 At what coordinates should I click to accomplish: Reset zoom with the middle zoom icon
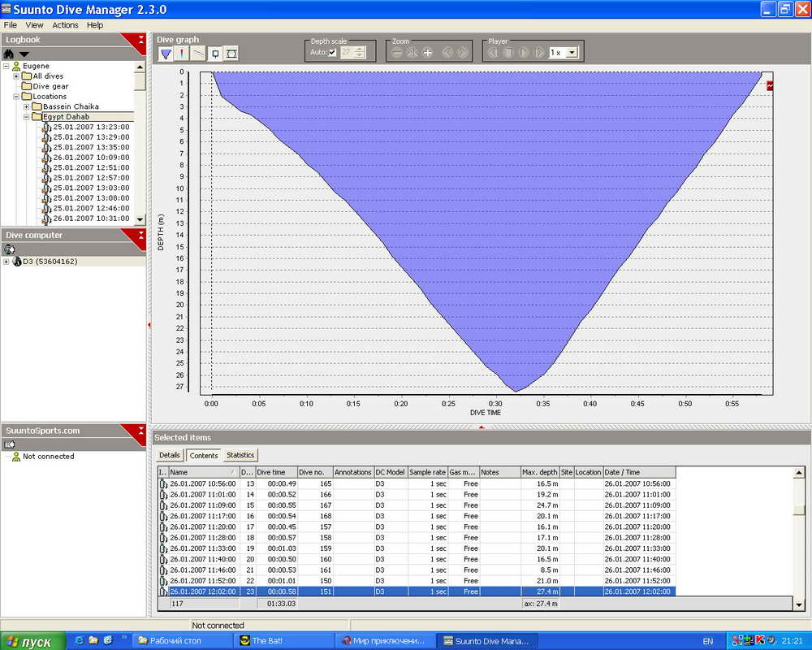point(412,52)
